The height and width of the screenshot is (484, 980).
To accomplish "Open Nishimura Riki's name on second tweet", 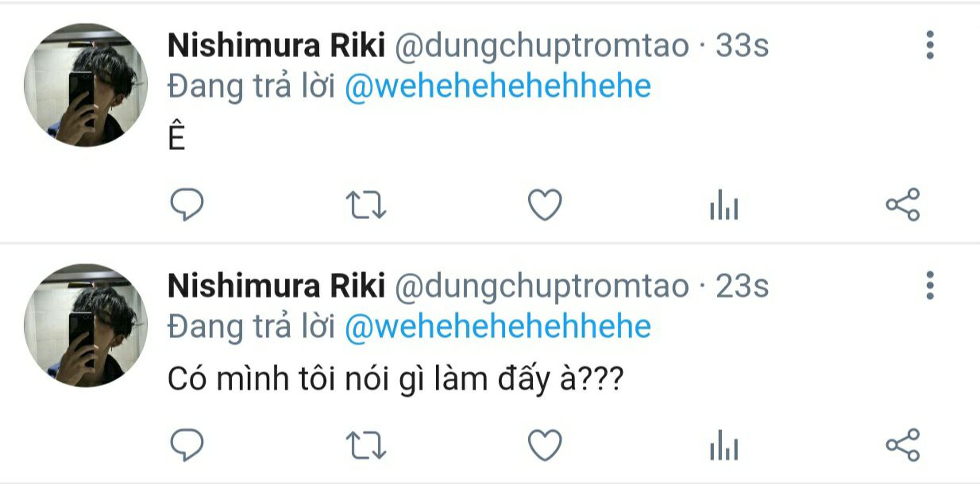I will pos(276,286).
